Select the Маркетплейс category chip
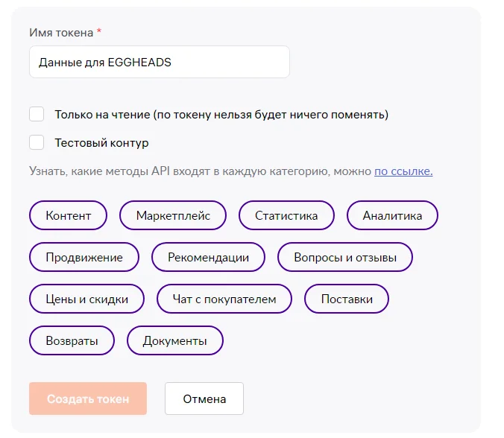Screen dimensions: 504x438 tap(173, 215)
